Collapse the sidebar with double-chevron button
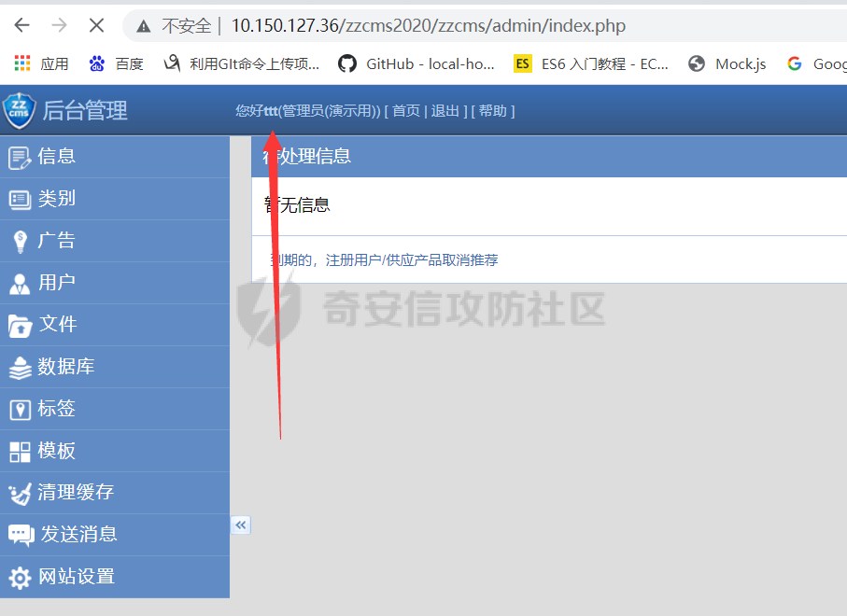Screen dimensions: 847x616 (x=241, y=525)
